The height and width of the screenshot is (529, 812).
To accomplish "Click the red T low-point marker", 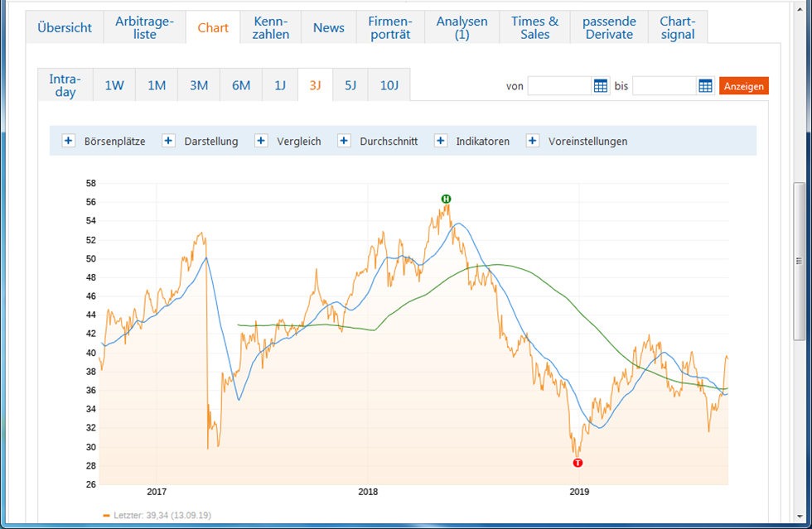I will (x=578, y=463).
